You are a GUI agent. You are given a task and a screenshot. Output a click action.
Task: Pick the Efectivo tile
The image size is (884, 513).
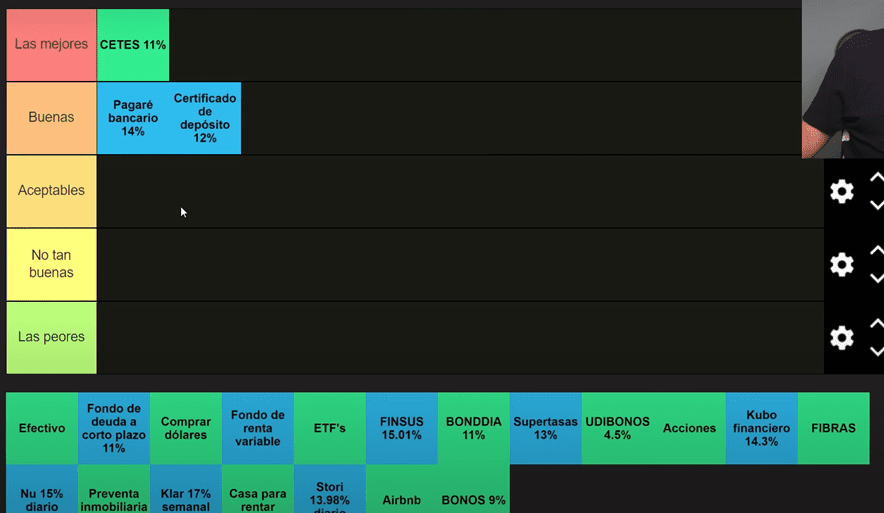[42, 428]
